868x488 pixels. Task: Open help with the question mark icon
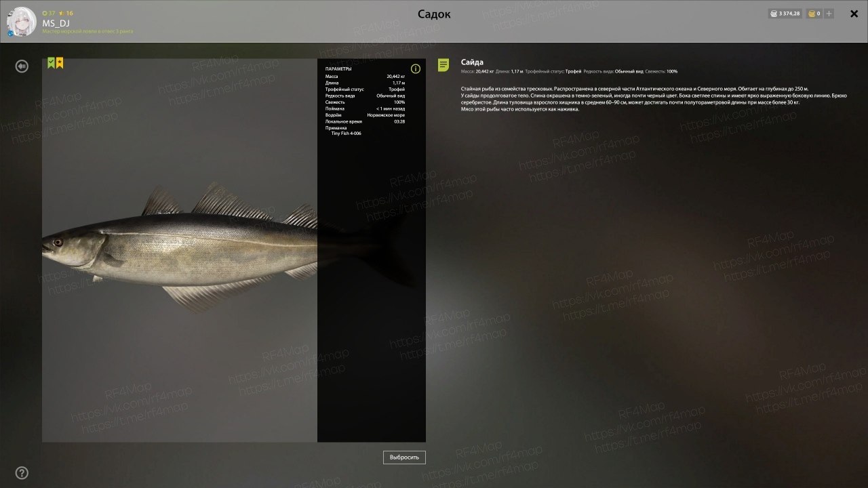coord(22,472)
